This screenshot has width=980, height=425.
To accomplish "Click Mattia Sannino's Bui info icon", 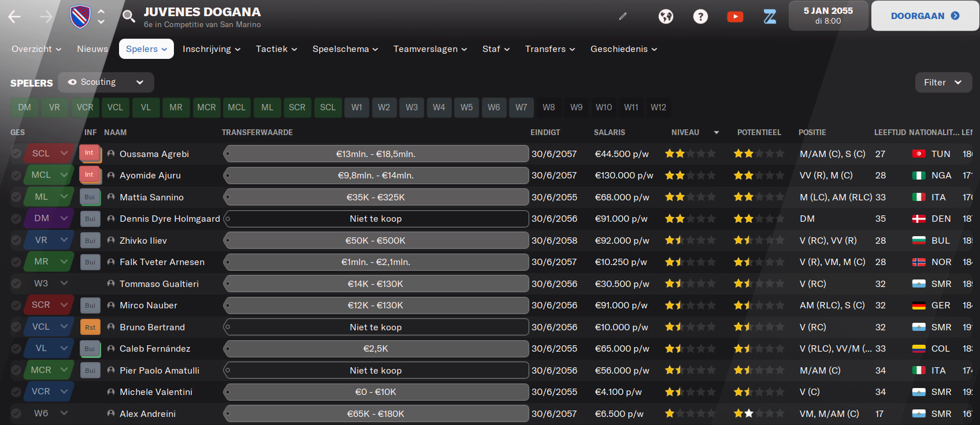I will (90, 197).
